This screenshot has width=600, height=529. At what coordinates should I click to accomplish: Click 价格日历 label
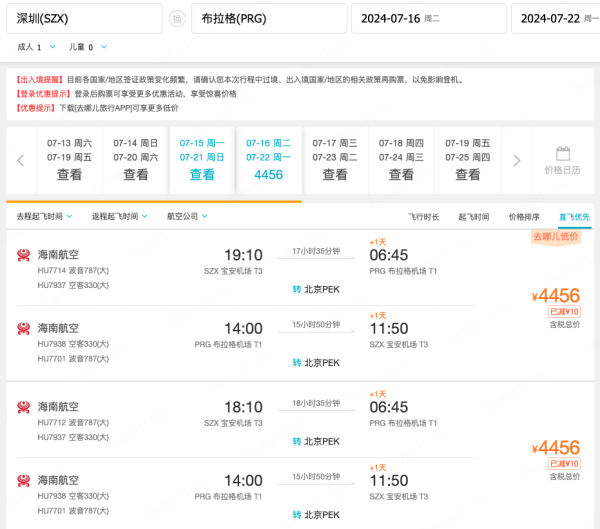pyautogui.click(x=562, y=170)
